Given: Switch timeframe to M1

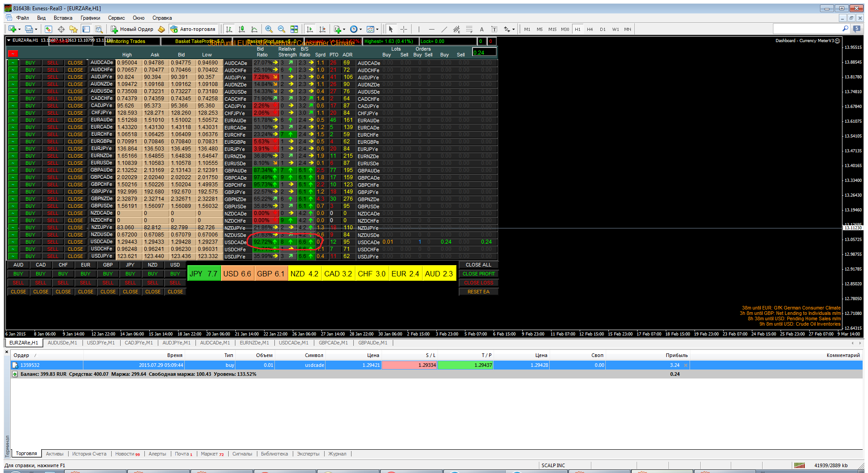Looking at the screenshot, I should 527,29.
